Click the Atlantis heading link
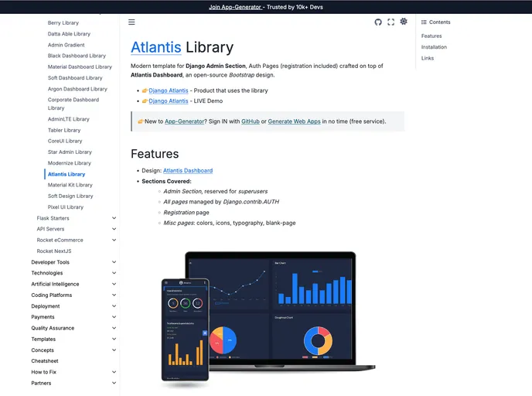 156,47
